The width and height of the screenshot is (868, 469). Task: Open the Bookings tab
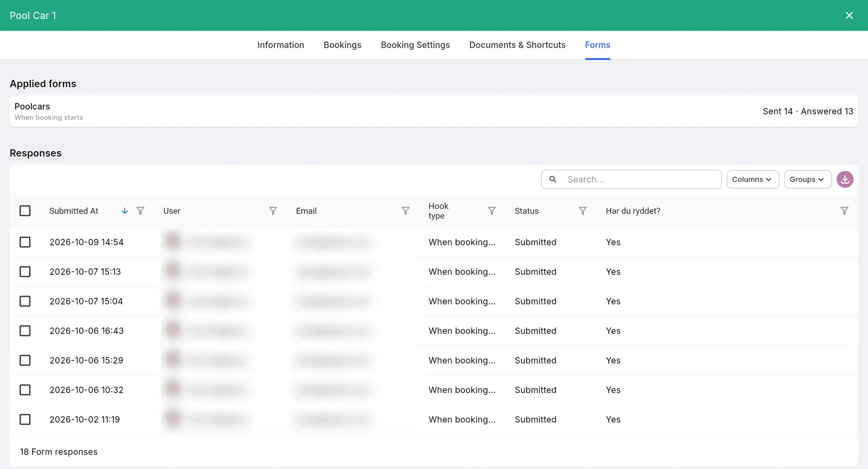coord(342,45)
